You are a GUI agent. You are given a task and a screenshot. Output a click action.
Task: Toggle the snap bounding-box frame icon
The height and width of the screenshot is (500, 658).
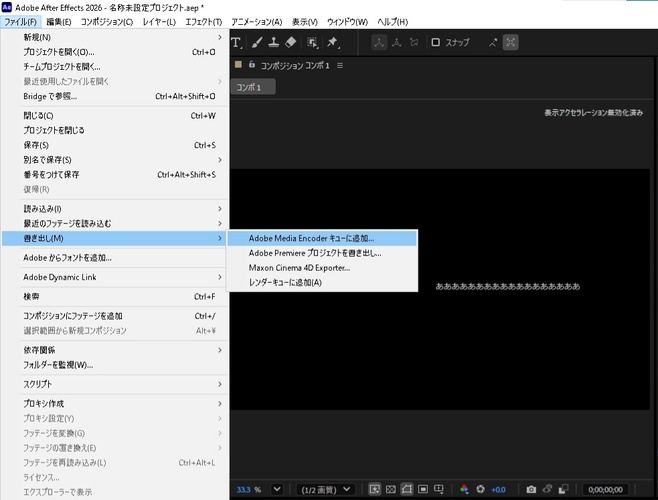pos(511,42)
